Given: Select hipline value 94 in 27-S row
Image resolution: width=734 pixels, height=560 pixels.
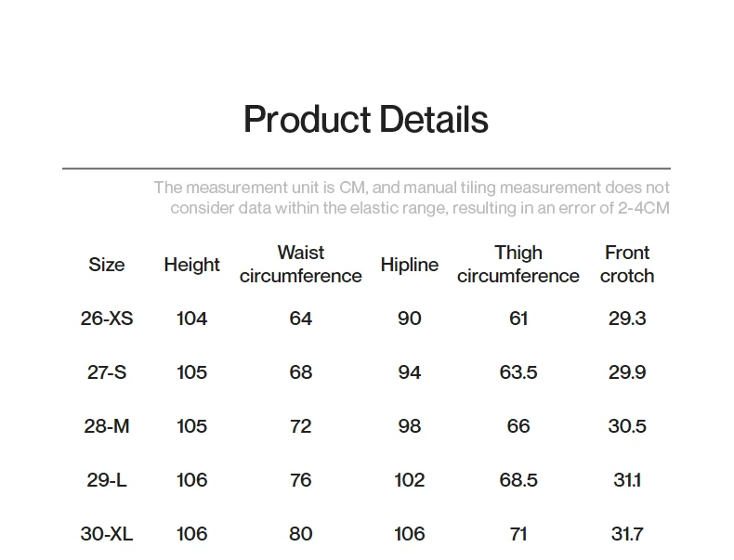Looking at the screenshot, I should pos(410,372).
